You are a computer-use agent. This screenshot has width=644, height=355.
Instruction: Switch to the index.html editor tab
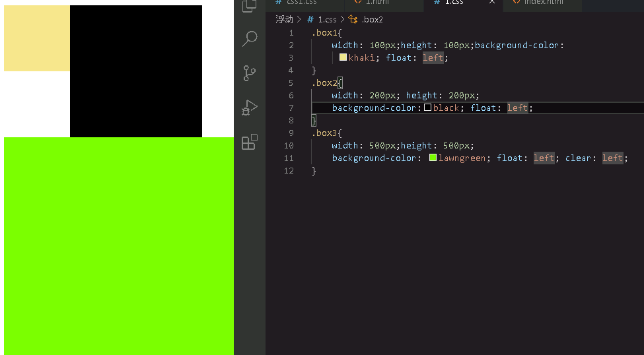[542, 3]
